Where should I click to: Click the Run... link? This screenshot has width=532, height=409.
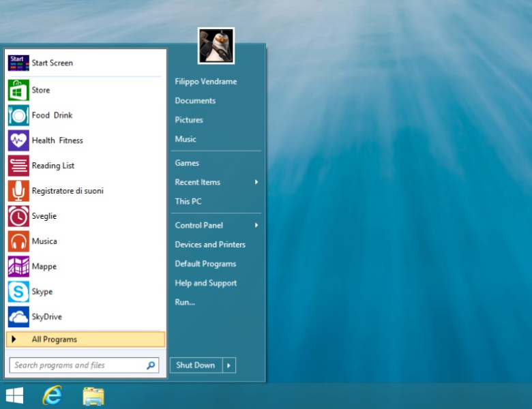click(185, 302)
